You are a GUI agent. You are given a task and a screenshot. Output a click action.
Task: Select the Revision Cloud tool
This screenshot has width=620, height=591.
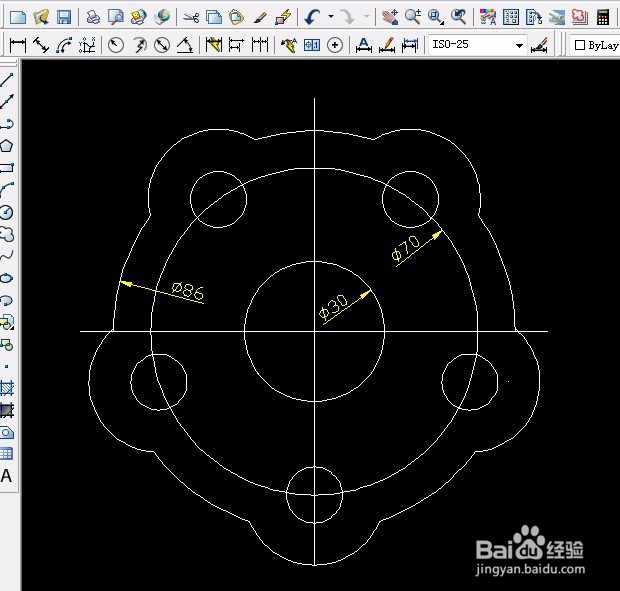(x=7, y=234)
